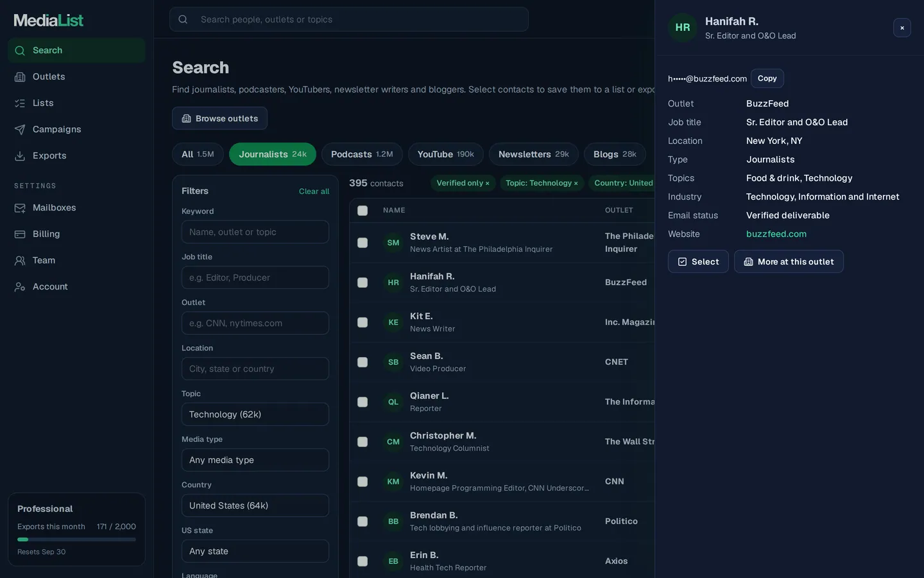This screenshot has width=924, height=578.
Task: Check the box for Christopher M.
Action: point(363,442)
